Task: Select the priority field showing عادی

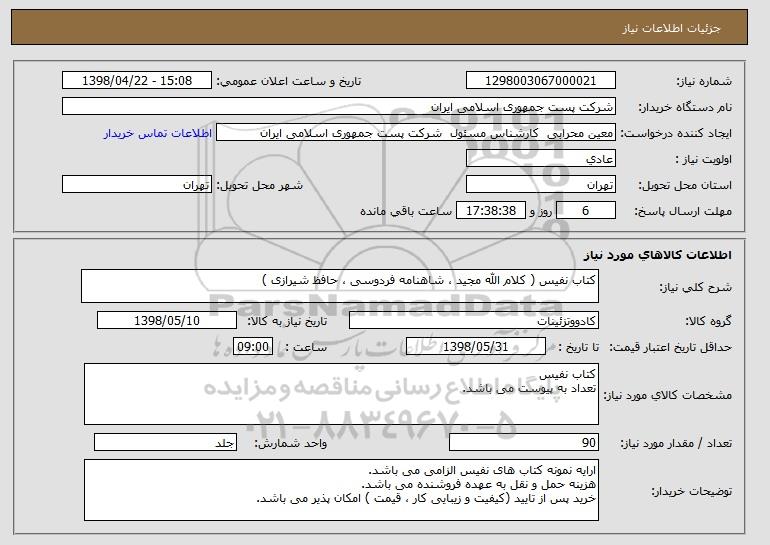Action: coord(541,159)
